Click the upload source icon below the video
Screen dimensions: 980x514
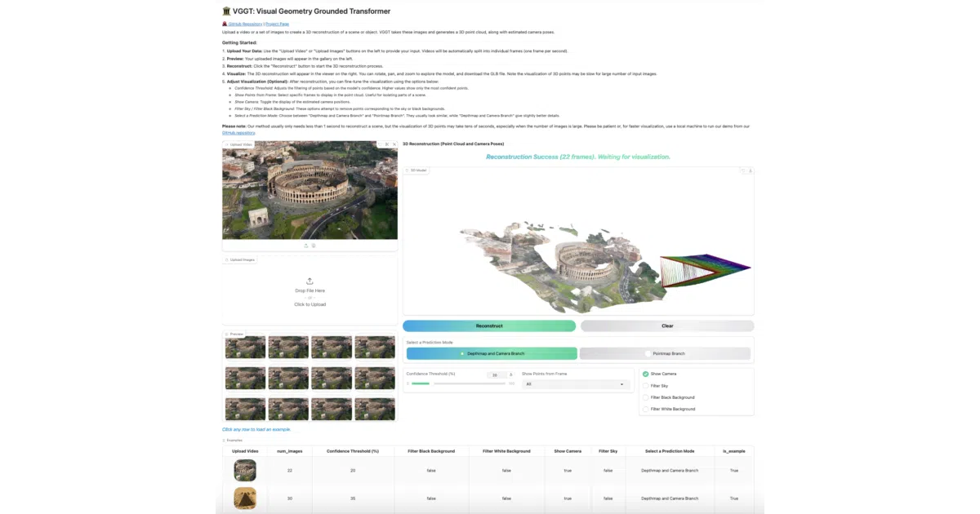point(306,246)
